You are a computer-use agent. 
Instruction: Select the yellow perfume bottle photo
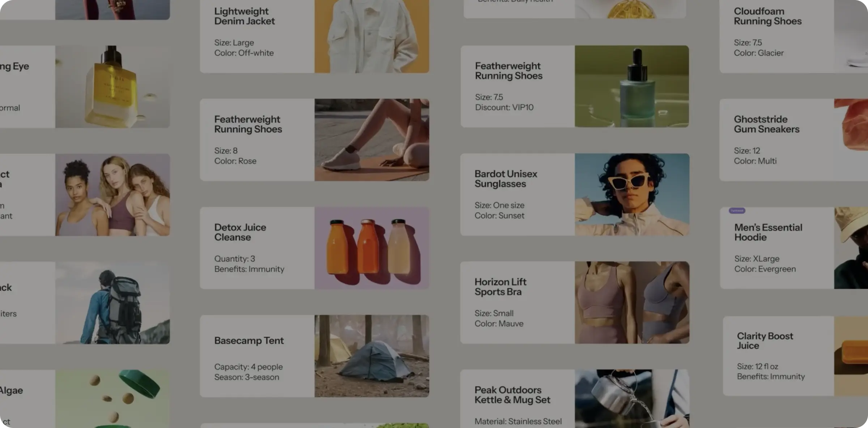click(x=112, y=86)
